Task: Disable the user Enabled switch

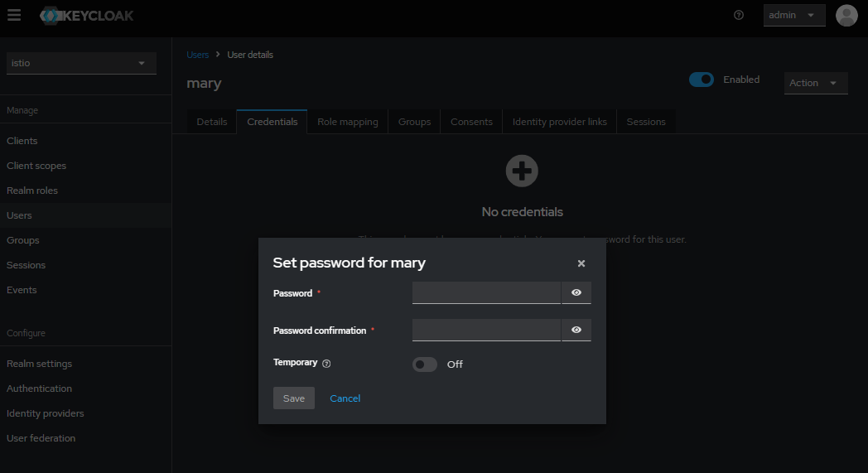Action: (702, 80)
